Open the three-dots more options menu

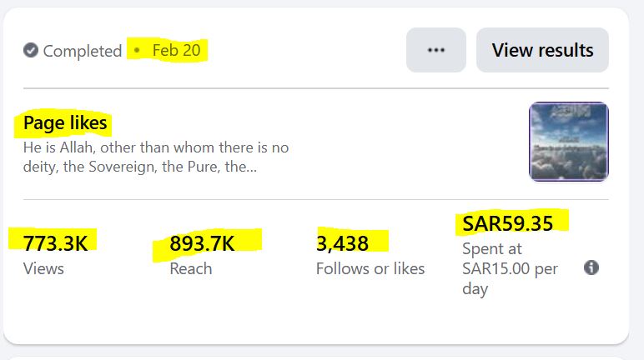[435, 50]
